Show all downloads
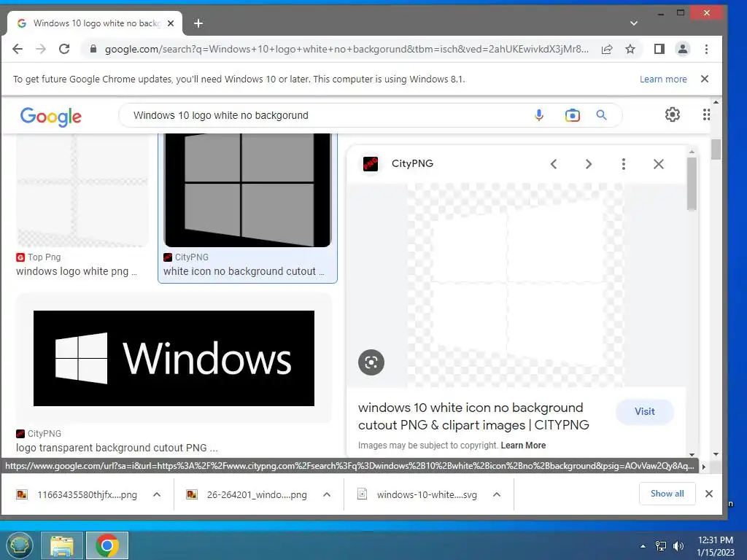 click(667, 494)
